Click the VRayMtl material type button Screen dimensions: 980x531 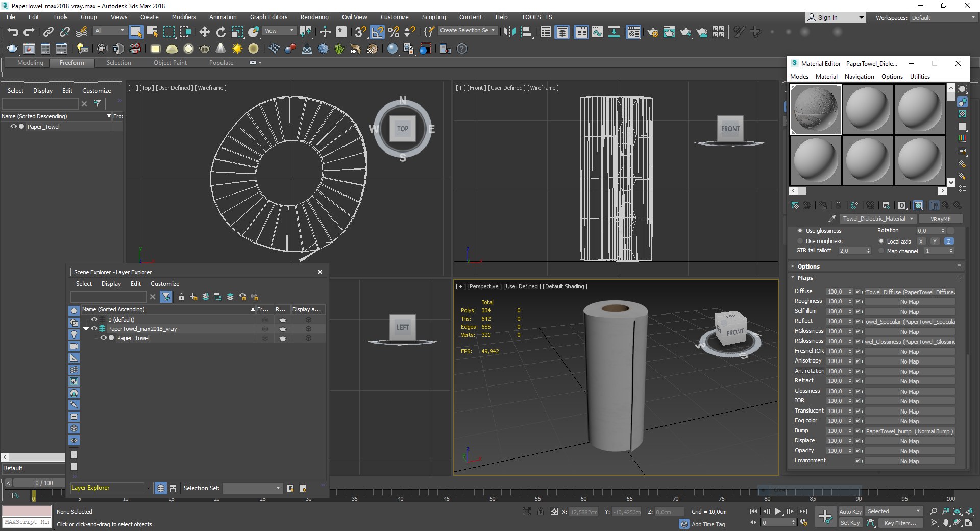(940, 219)
